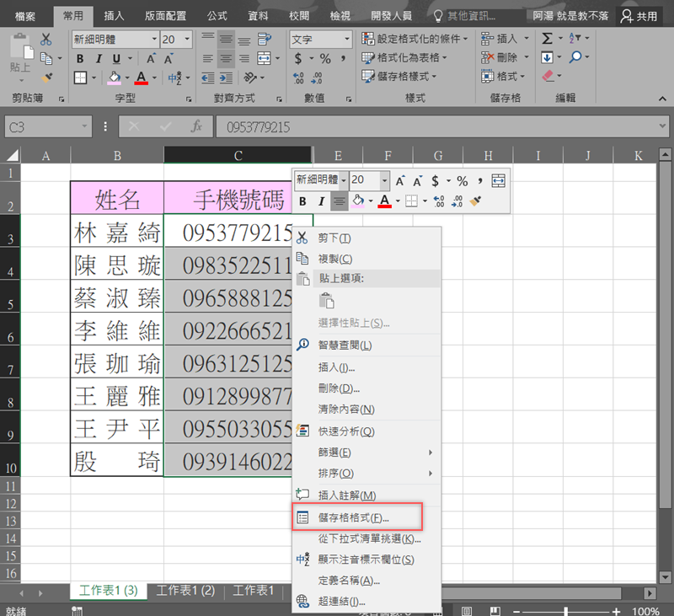Click the percent style icon in ribbon

click(x=324, y=59)
